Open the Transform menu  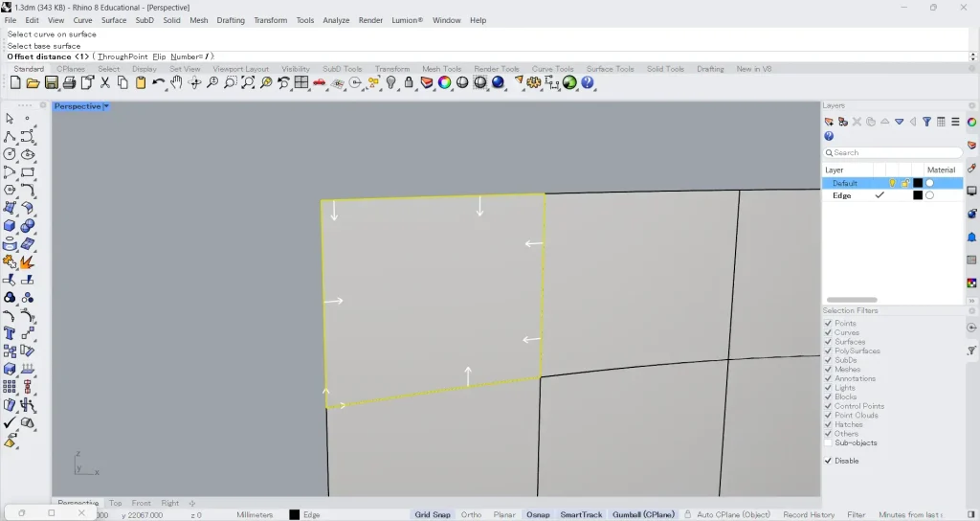pos(270,20)
